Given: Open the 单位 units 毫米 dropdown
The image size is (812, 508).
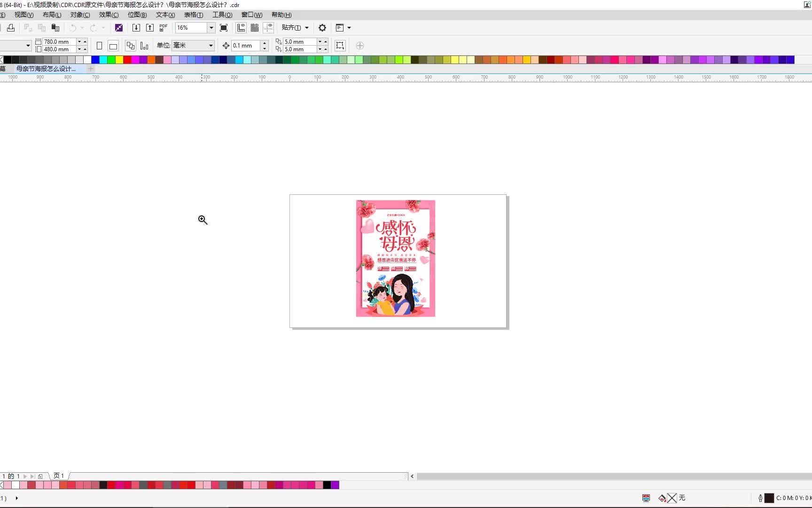Looking at the screenshot, I should [x=193, y=46].
